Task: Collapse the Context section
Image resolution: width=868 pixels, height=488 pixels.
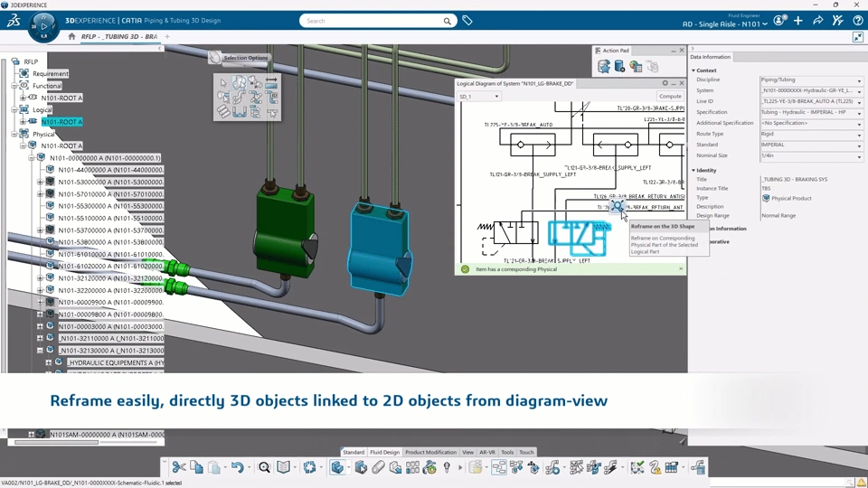Action: point(693,70)
